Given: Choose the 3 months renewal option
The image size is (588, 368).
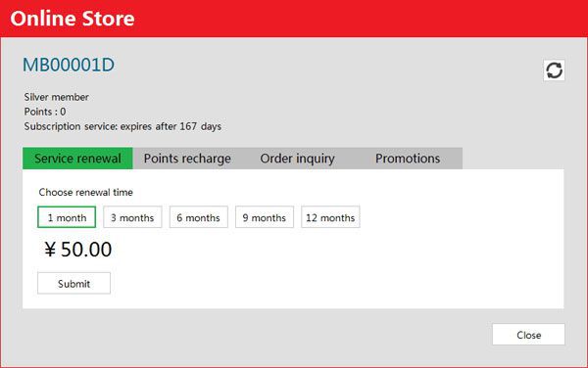Looking at the screenshot, I should click(132, 217).
